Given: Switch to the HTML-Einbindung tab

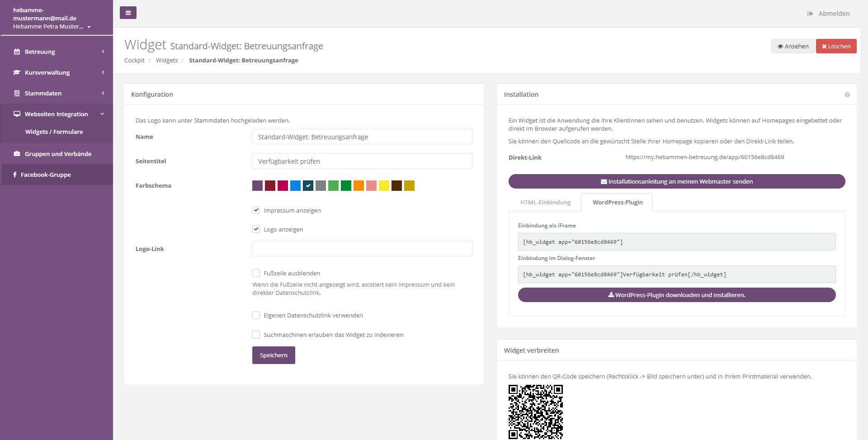Looking at the screenshot, I should [x=545, y=202].
